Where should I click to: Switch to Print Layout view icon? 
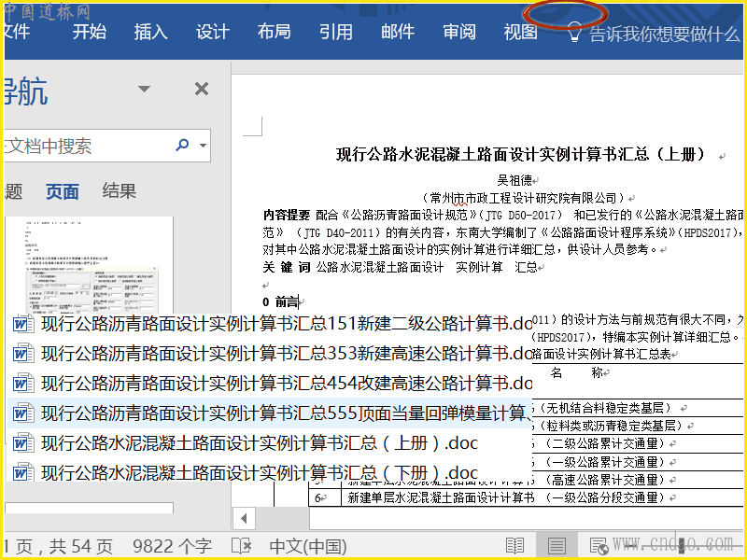pos(557,546)
